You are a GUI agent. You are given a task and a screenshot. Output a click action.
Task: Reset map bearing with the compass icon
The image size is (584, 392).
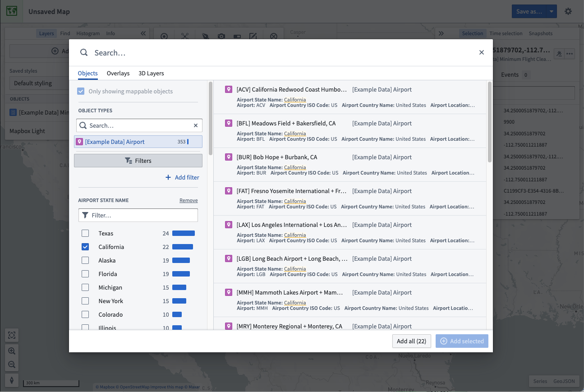pos(12,380)
